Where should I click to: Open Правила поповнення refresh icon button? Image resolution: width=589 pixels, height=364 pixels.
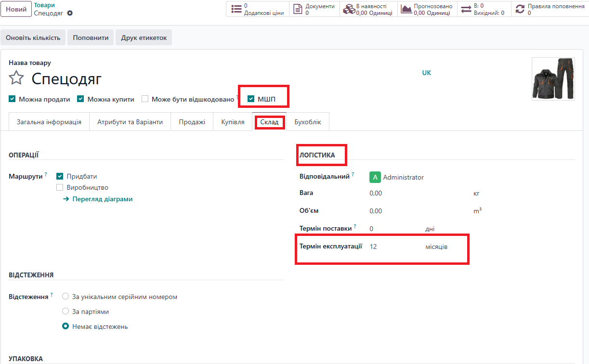point(520,9)
